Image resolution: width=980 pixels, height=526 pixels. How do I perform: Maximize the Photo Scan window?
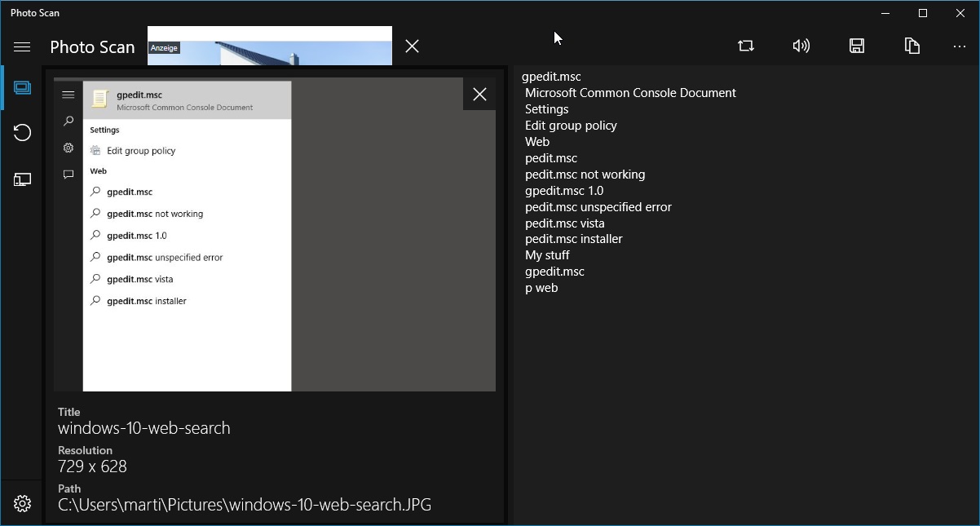[x=923, y=13]
